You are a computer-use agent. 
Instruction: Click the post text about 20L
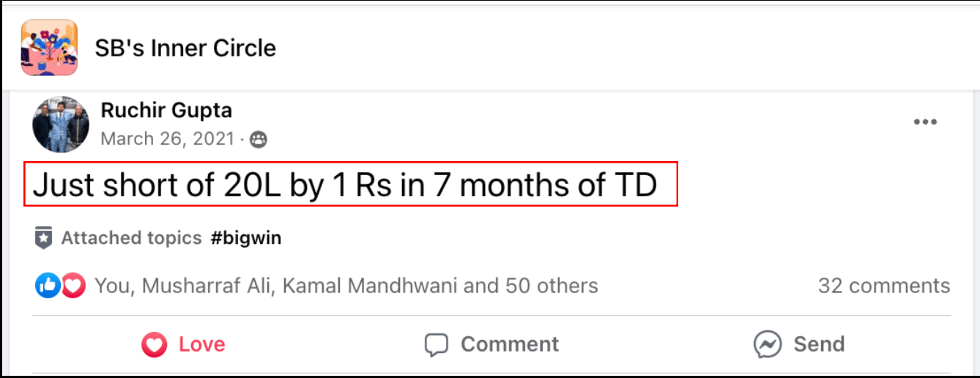(x=344, y=185)
